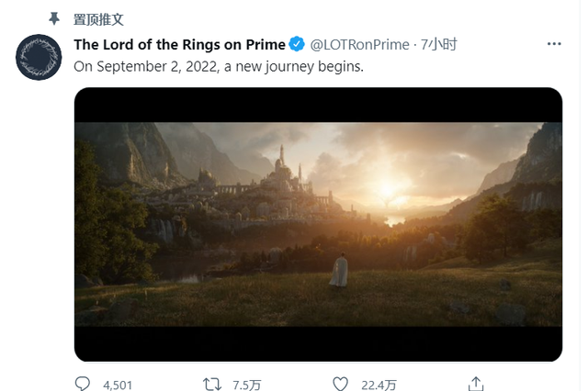This screenshot has width=588, height=391.
Task: Click the retweet arrows icon
Action: pos(210,384)
